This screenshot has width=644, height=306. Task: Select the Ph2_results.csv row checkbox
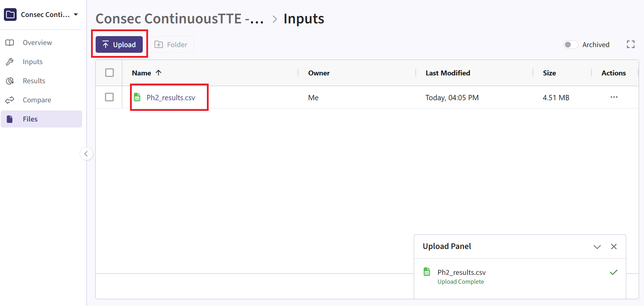109,97
